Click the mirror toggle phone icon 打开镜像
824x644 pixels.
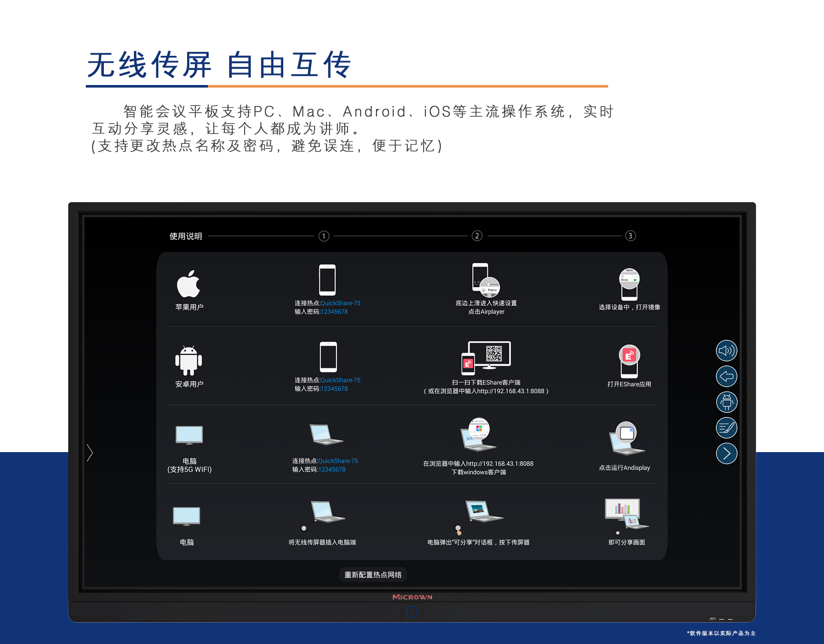click(629, 284)
